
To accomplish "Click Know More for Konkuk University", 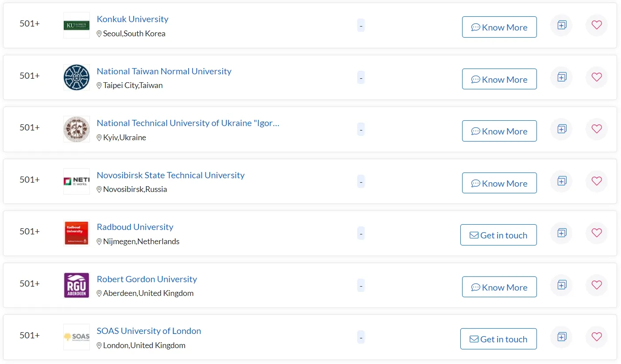I will [499, 27].
